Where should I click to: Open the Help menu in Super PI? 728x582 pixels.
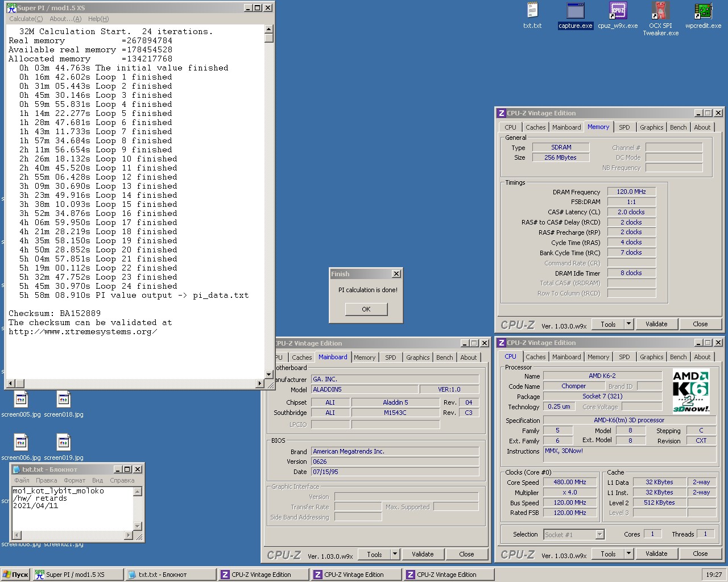[98, 19]
